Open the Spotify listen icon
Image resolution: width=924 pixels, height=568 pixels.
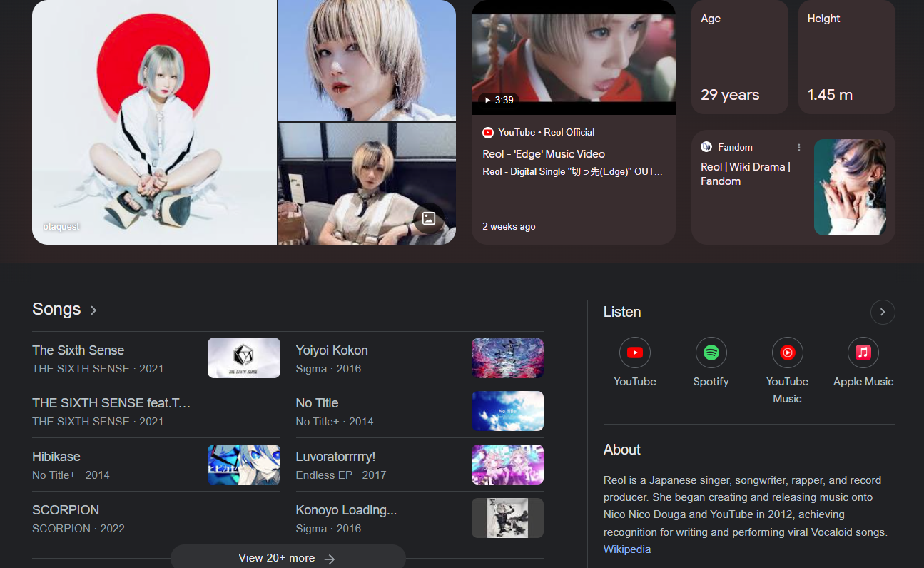(x=711, y=353)
